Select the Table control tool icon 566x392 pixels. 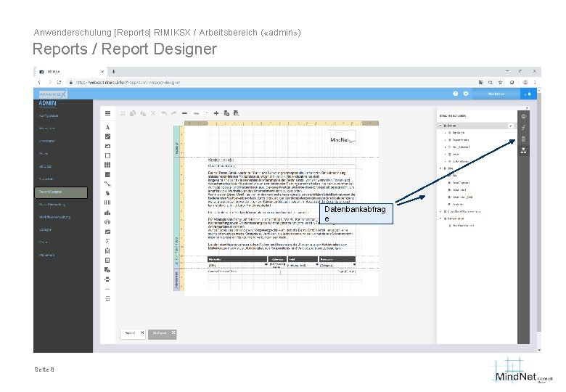pyautogui.click(x=107, y=165)
